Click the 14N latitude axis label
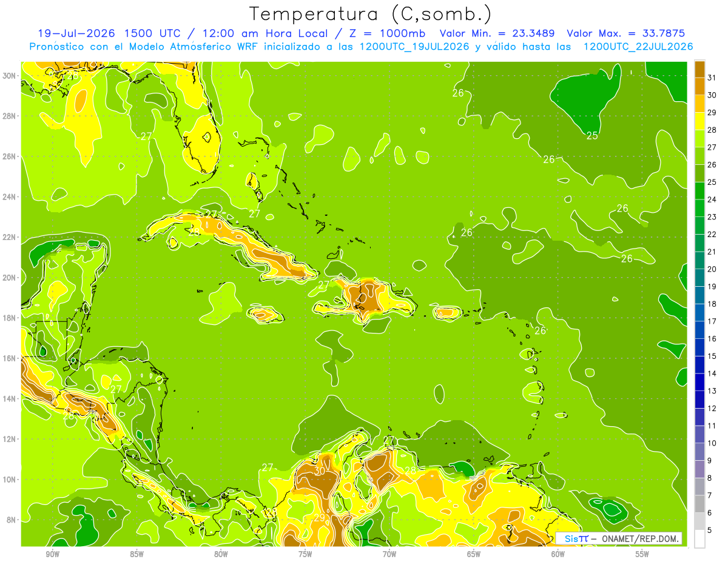This screenshot has width=728, height=562. 9,398
